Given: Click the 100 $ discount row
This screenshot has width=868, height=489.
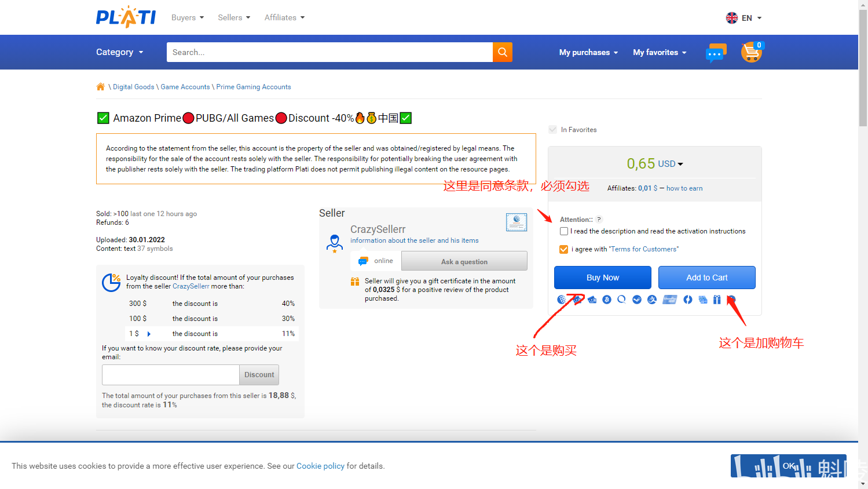Looking at the screenshot, I should [x=212, y=319].
